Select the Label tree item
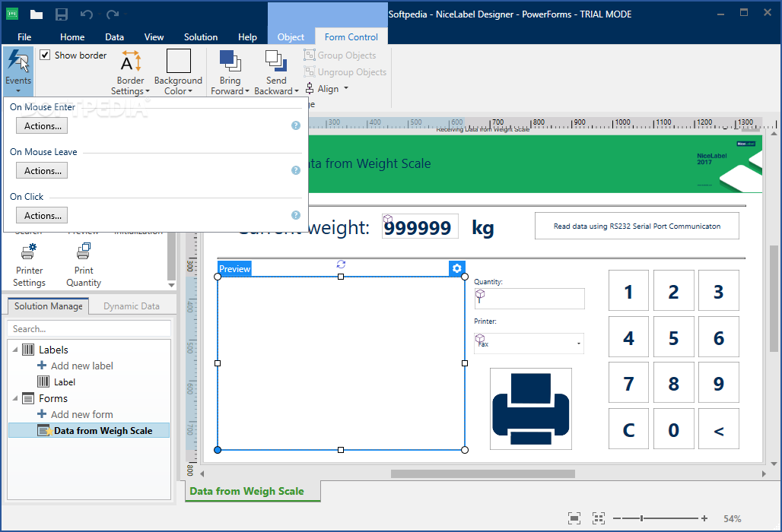 [x=65, y=382]
